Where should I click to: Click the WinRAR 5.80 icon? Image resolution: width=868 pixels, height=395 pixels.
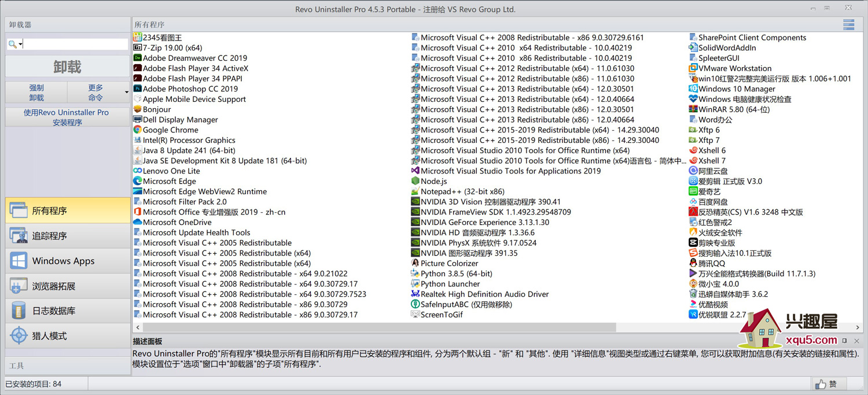pyautogui.click(x=693, y=109)
